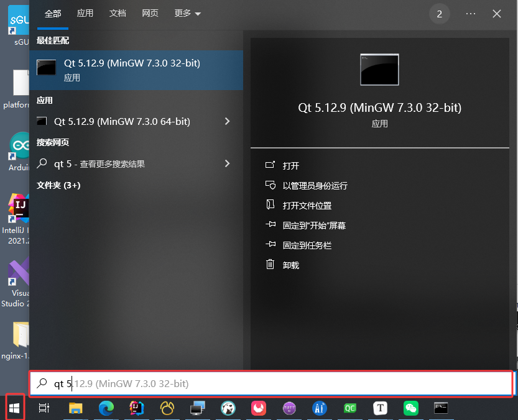The width and height of the screenshot is (518, 420).
Task: Choose 卸载 to uninstall Qt
Action: point(291,265)
